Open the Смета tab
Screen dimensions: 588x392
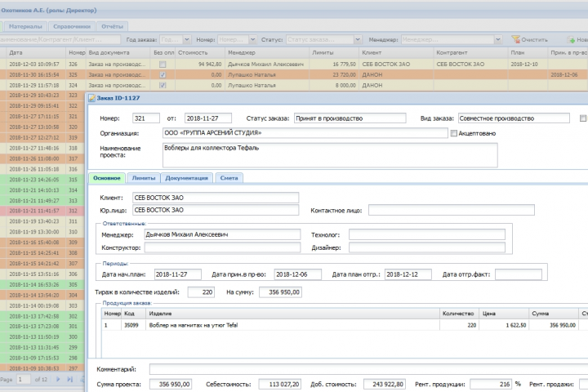click(x=230, y=177)
